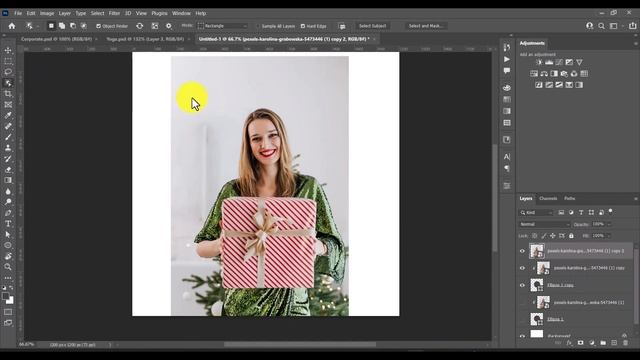This screenshot has width=640, height=360.
Task: Select the Pen tool
Action: 8,213
